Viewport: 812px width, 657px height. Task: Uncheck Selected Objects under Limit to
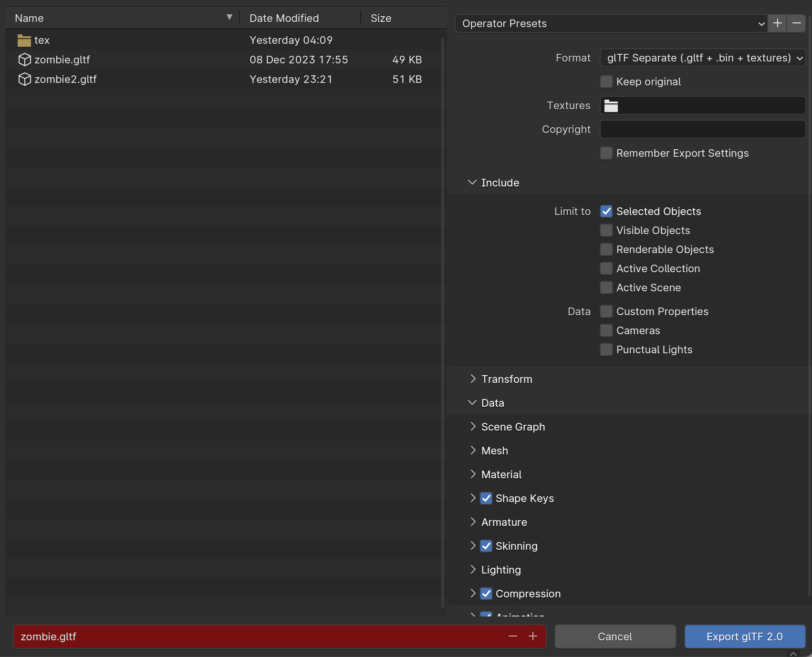(606, 211)
